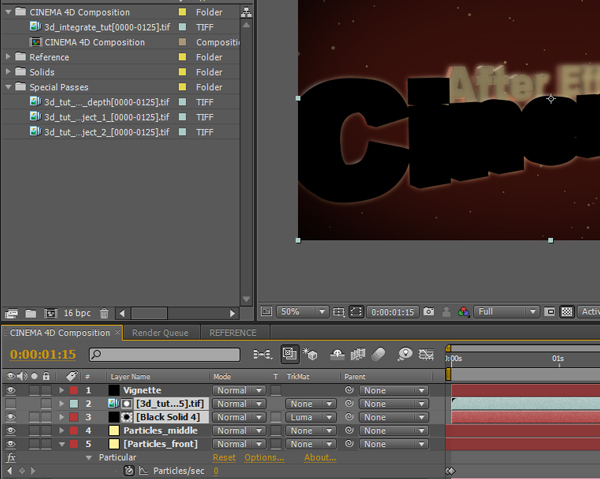Create a new composition from the project panel
This screenshot has width=600, height=479.
[50, 314]
